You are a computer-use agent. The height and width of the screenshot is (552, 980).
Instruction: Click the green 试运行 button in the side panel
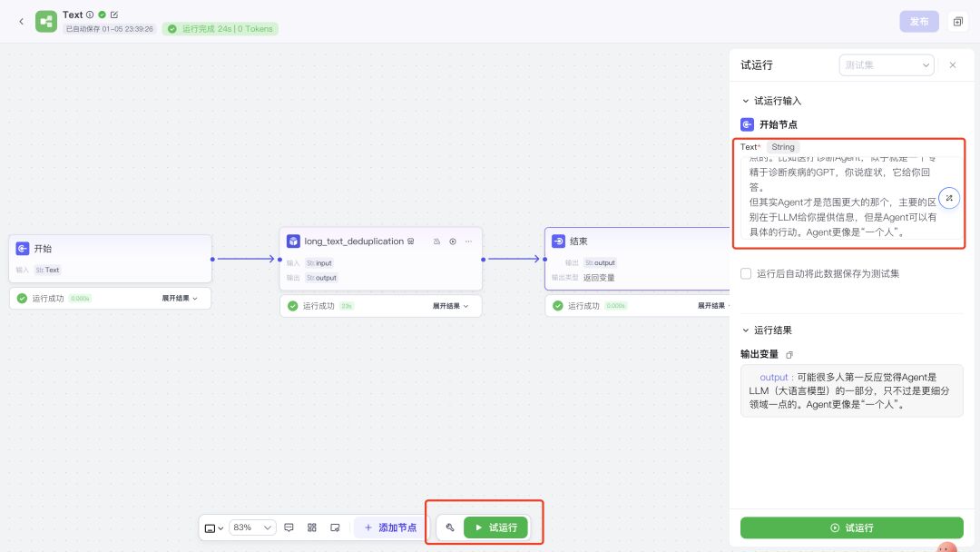click(851, 527)
